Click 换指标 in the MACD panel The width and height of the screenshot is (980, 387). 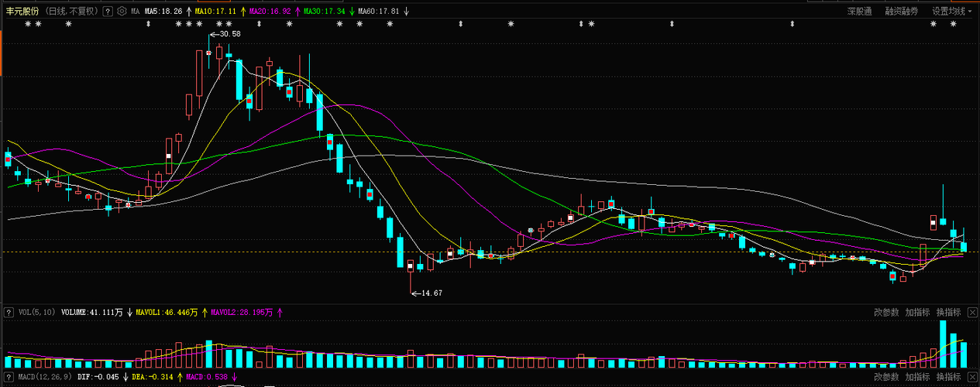[948, 377]
